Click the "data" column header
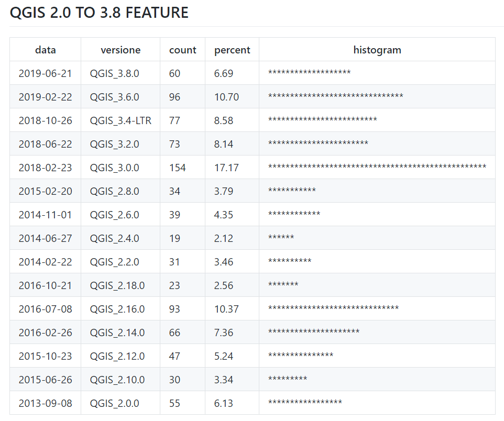This screenshot has width=504, height=421. 45,50
